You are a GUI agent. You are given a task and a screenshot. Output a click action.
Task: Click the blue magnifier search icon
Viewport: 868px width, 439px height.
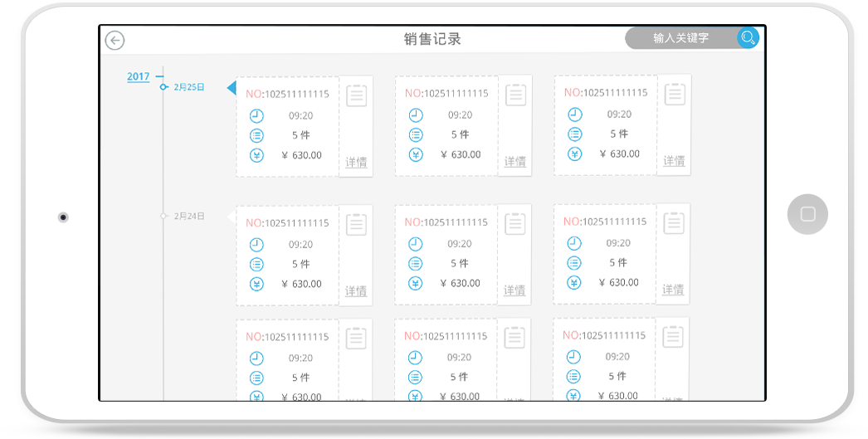coord(748,38)
